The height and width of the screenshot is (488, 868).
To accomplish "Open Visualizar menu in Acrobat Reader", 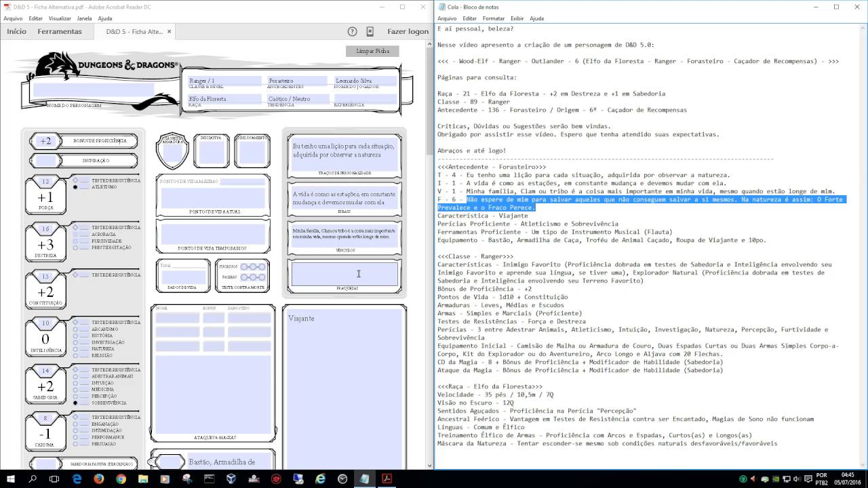I will pos(60,18).
